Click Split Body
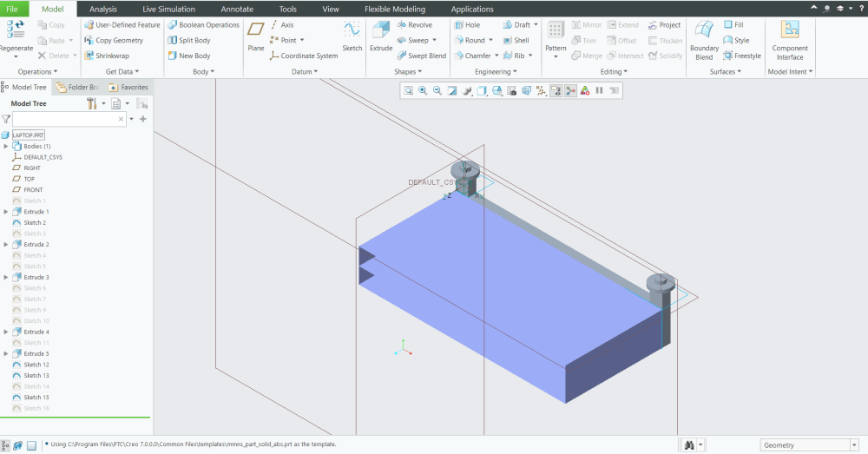This screenshot has height=454, width=868. [x=189, y=41]
